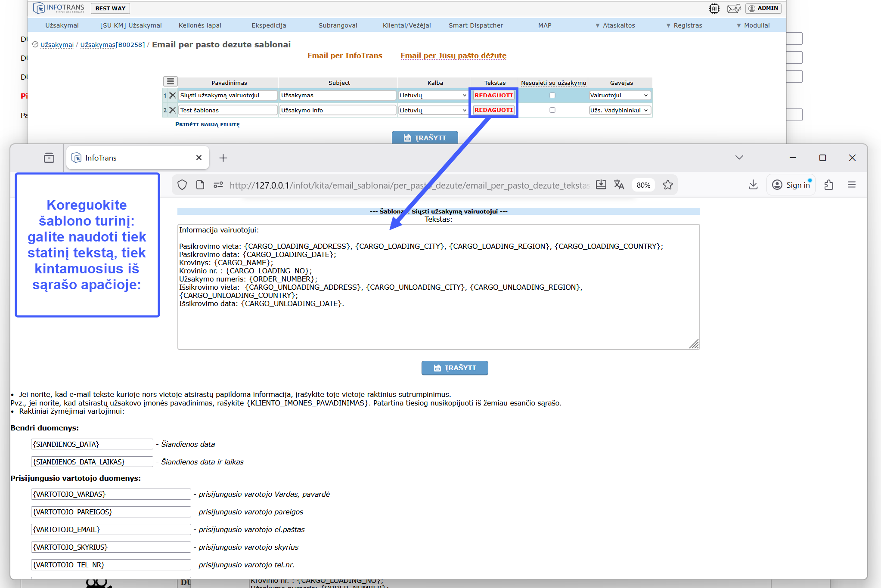The image size is (881, 588).
Task: Bookmark this page with star icon
Action: tap(668, 185)
